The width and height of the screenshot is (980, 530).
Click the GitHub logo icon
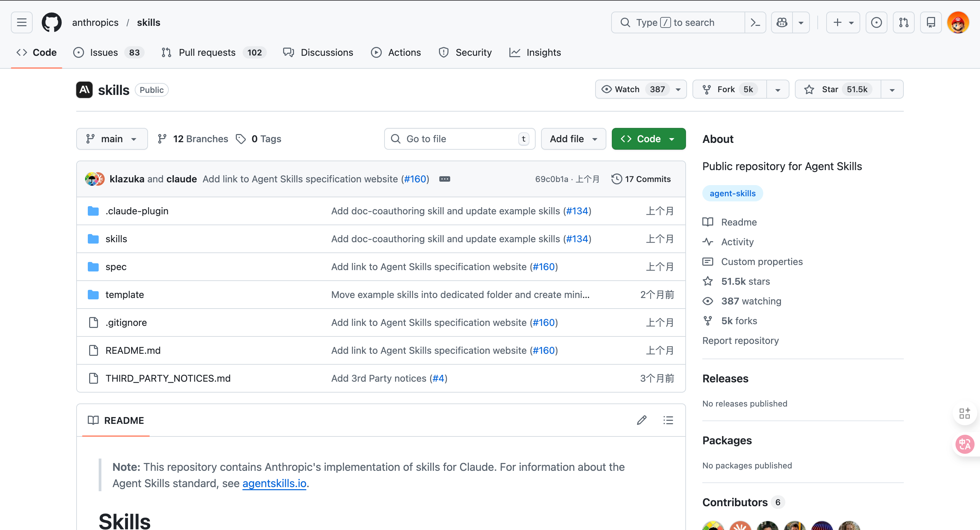pyautogui.click(x=51, y=22)
